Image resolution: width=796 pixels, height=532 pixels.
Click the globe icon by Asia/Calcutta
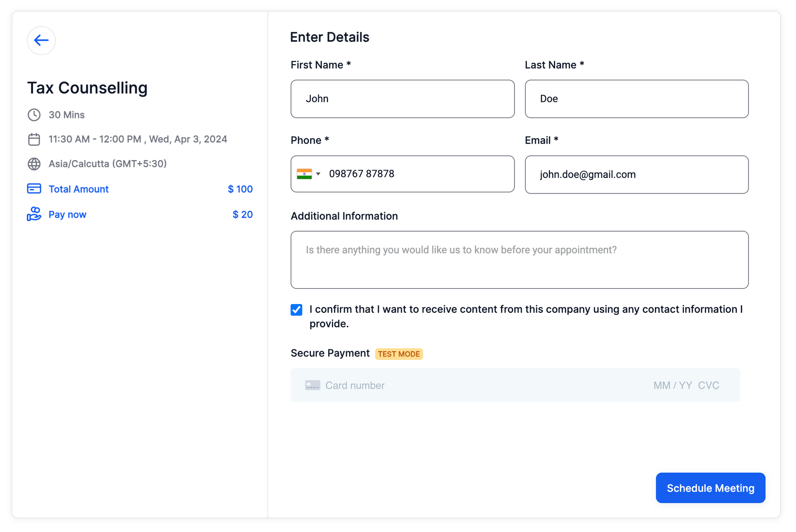34,164
